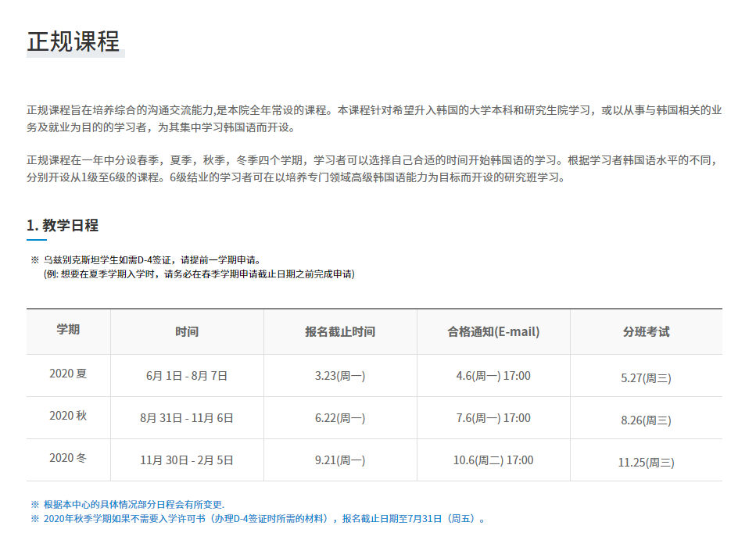This screenshot has height=540, width=756.
Task: Click the 正规课程 page title
Action: [73, 41]
